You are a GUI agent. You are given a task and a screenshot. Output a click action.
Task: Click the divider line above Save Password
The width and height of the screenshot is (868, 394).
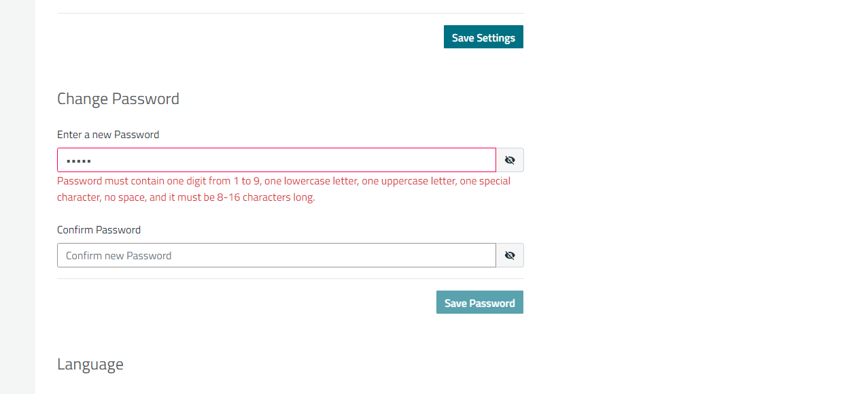(x=290, y=278)
